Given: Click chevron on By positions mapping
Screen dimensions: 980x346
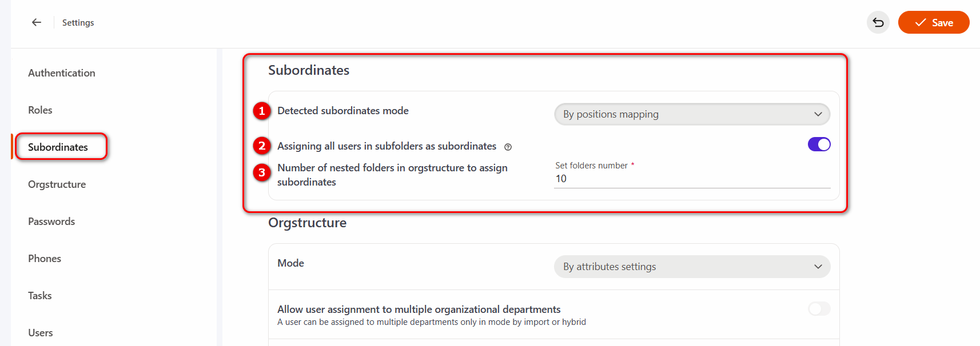Looking at the screenshot, I should pos(818,114).
